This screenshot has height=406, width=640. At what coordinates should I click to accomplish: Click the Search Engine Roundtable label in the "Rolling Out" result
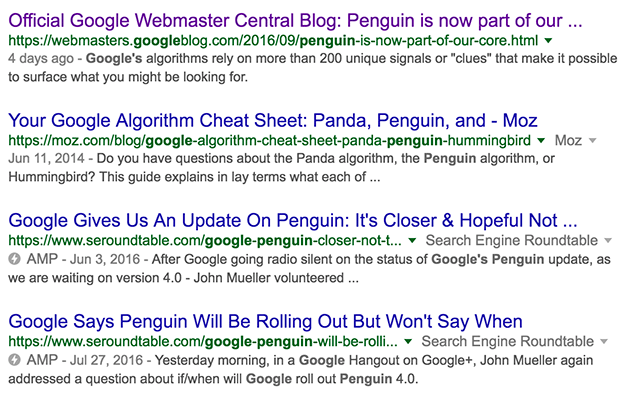[x=510, y=342]
